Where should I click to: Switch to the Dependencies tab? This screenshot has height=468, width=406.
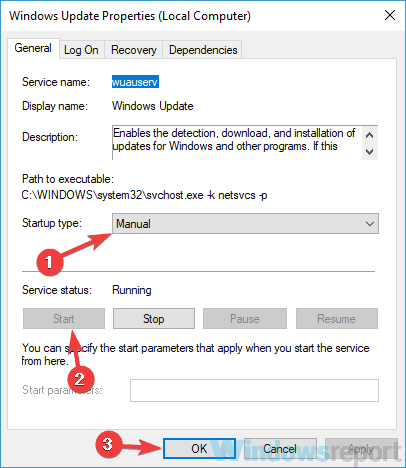pos(203,50)
